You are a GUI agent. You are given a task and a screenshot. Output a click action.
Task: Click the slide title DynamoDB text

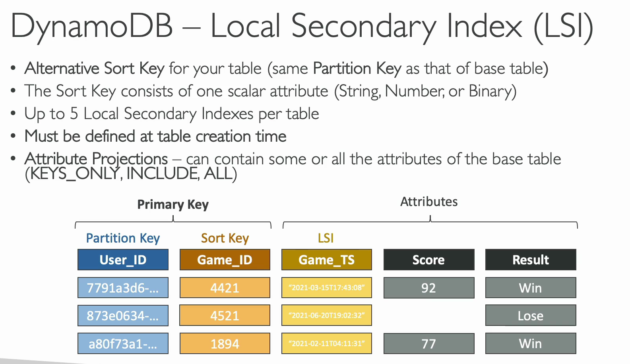pyautogui.click(x=92, y=27)
